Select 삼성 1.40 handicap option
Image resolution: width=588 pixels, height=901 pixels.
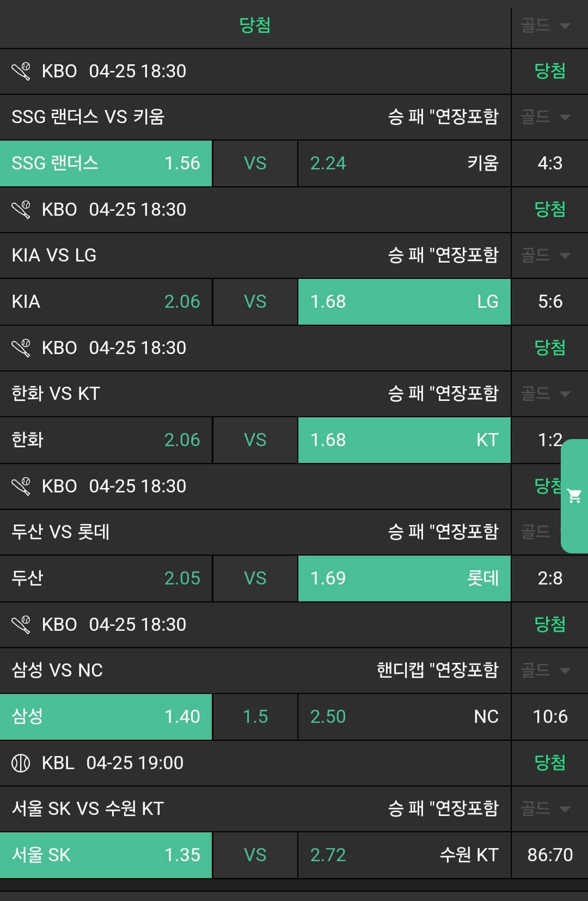[106, 717]
